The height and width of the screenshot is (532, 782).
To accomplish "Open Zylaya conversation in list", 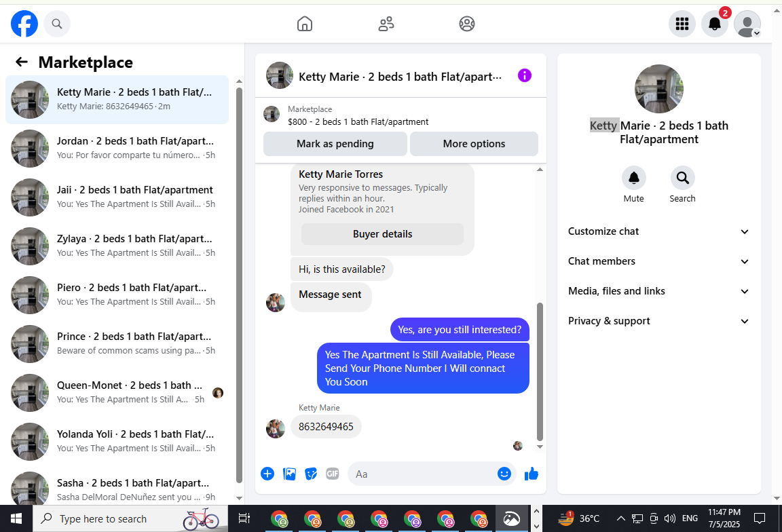I will point(117,246).
